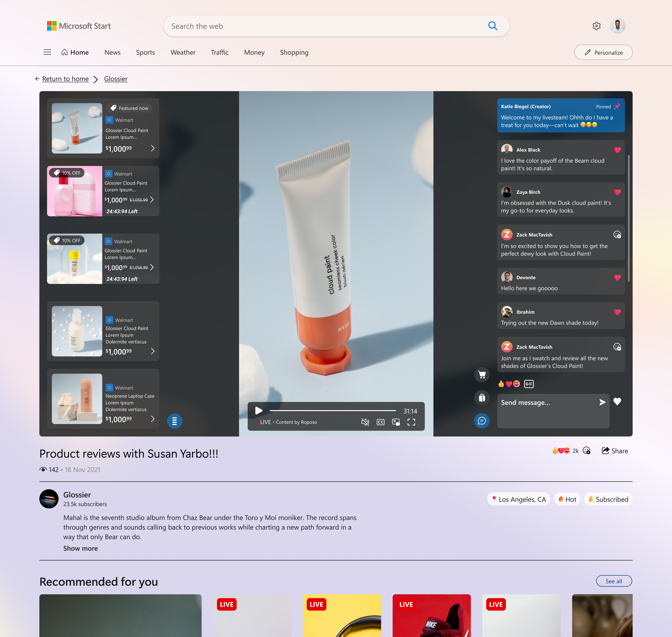Toggle the live chat bubble icon
Image resolution: width=672 pixels, height=637 pixels.
[482, 421]
